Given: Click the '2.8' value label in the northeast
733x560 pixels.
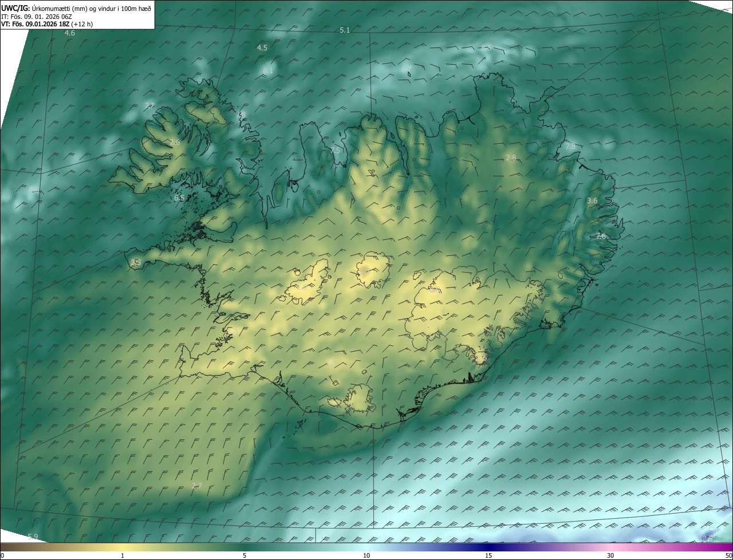Looking at the screenshot, I should [511, 158].
